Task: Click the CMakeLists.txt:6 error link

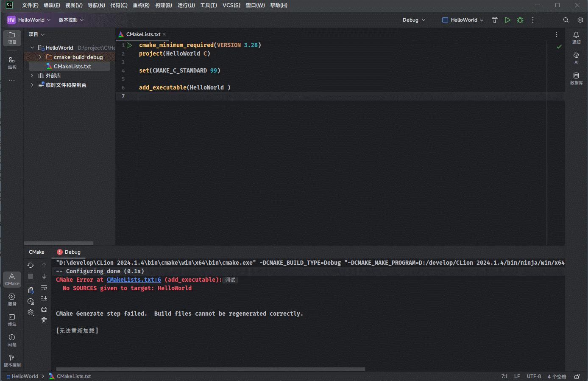Action: [x=134, y=280]
